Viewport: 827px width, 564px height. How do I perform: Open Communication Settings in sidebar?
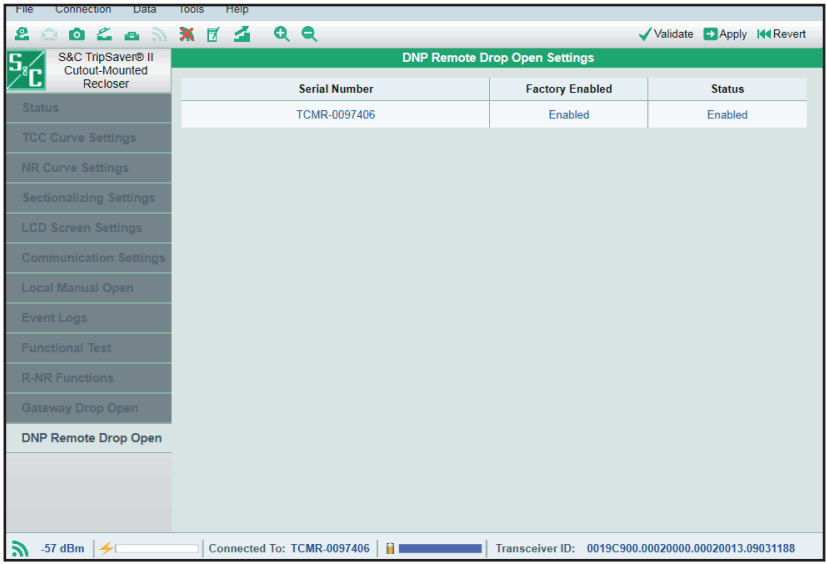[x=89, y=258]
